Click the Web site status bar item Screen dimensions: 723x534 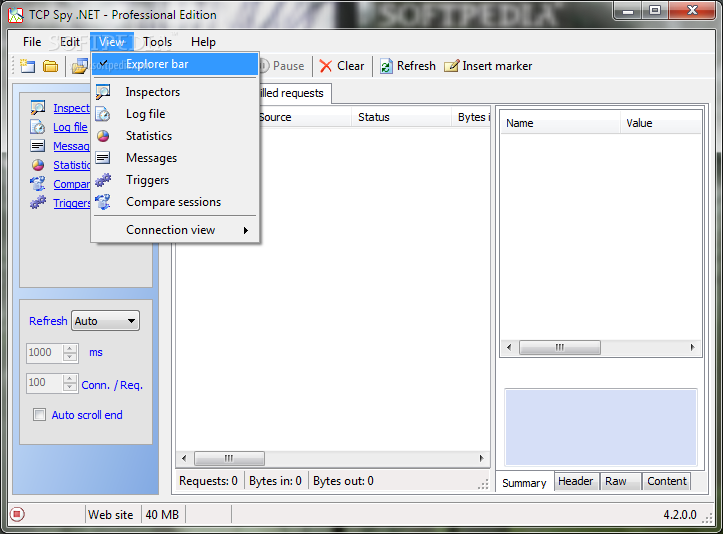tap(111, 514)
